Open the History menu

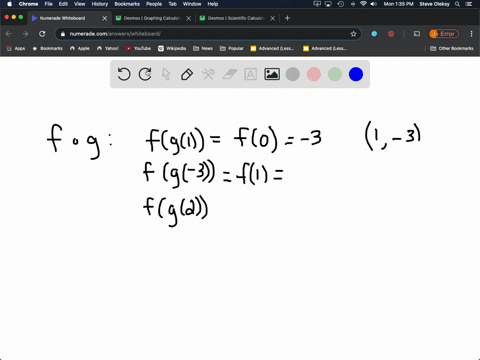pos(100,4)
